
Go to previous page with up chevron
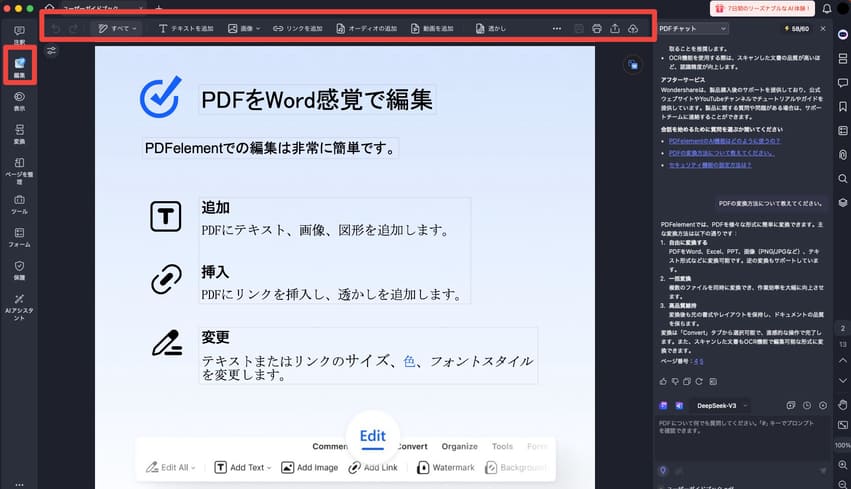[x=843, y=360]
